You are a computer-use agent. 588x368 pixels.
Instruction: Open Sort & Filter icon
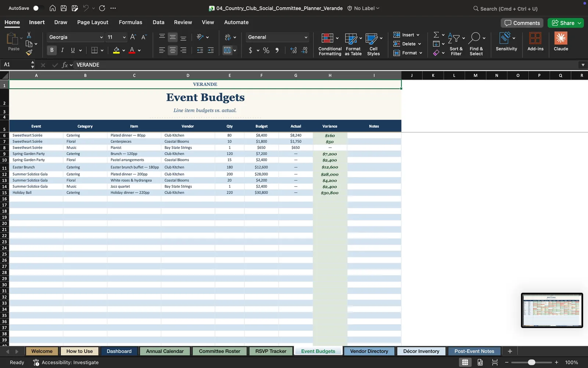454,38
